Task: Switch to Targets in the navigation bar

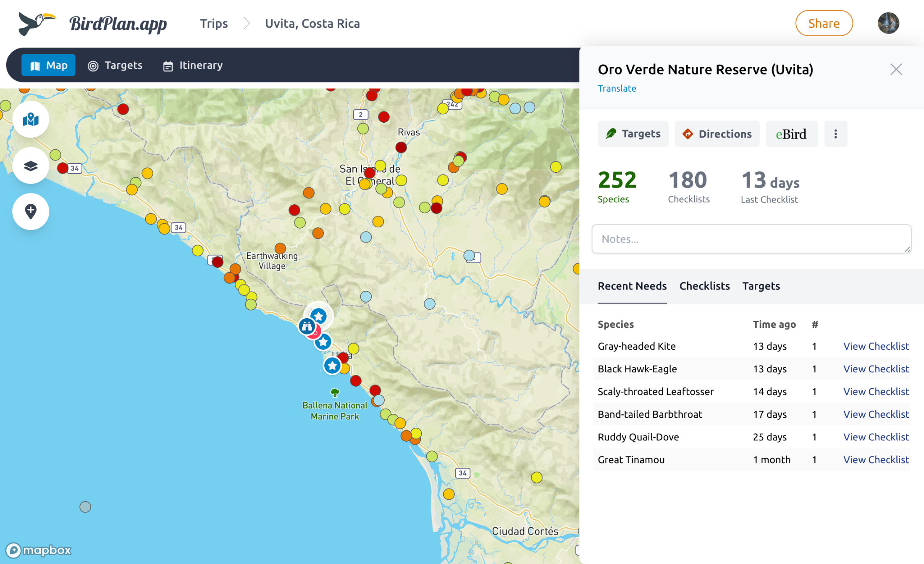Action: coord(115,66)
